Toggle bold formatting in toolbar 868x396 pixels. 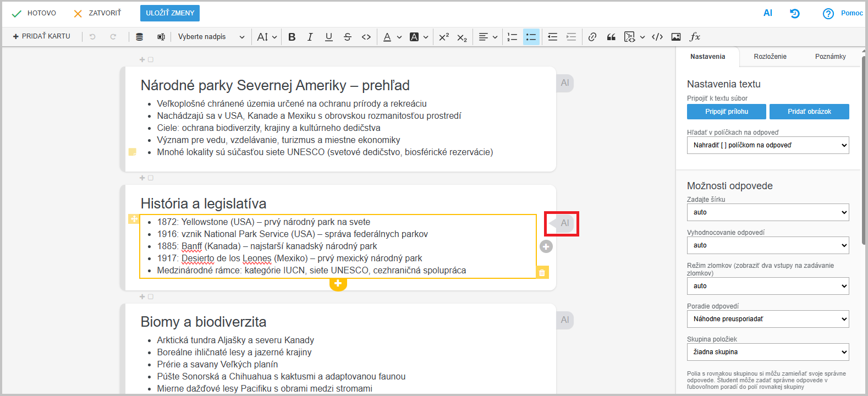tap(292, 37)
